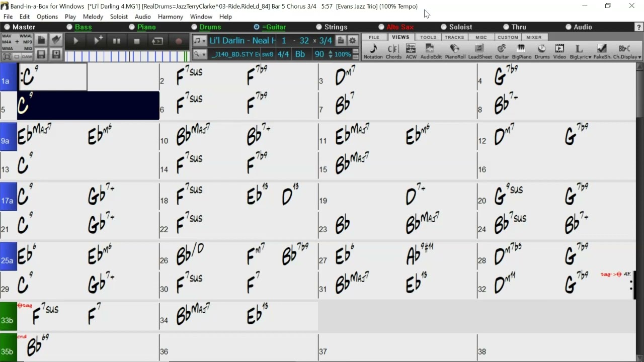Open the sw8 feel selector
This screenshot has width=644, height=362.
[268, 54]
